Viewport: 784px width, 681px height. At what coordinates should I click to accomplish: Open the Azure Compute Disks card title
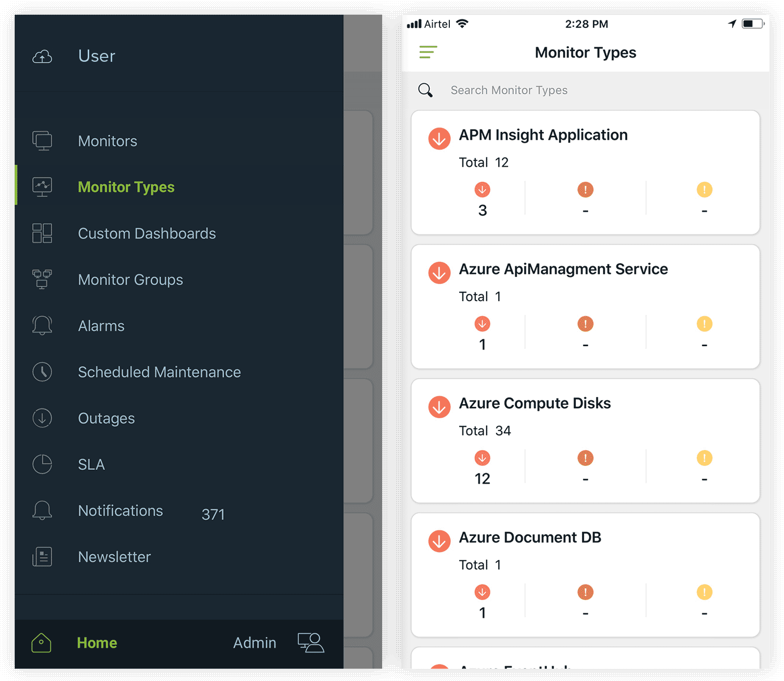click(535, 404)
